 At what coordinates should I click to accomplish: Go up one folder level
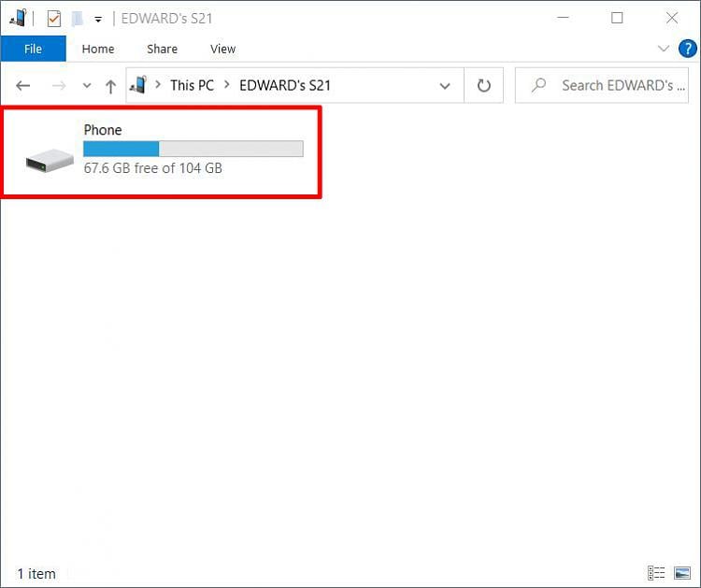[111, 86]
